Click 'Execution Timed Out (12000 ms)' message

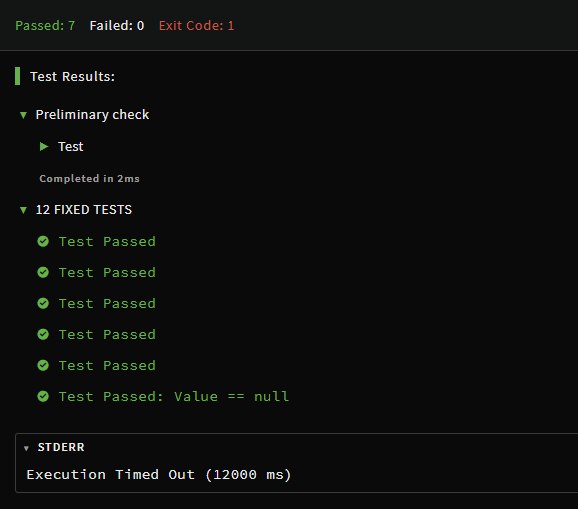tap(159, 474)
